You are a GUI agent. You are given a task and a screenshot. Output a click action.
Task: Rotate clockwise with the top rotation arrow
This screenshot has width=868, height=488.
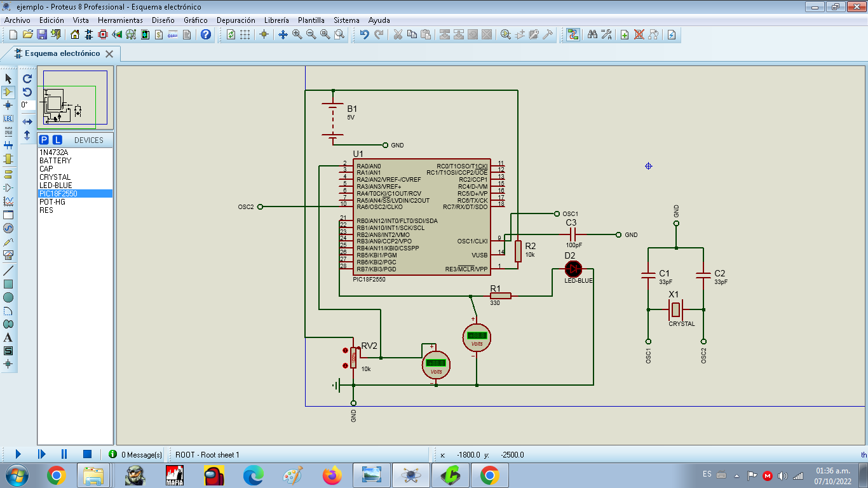pyautogui.click(x=27, y=79)
